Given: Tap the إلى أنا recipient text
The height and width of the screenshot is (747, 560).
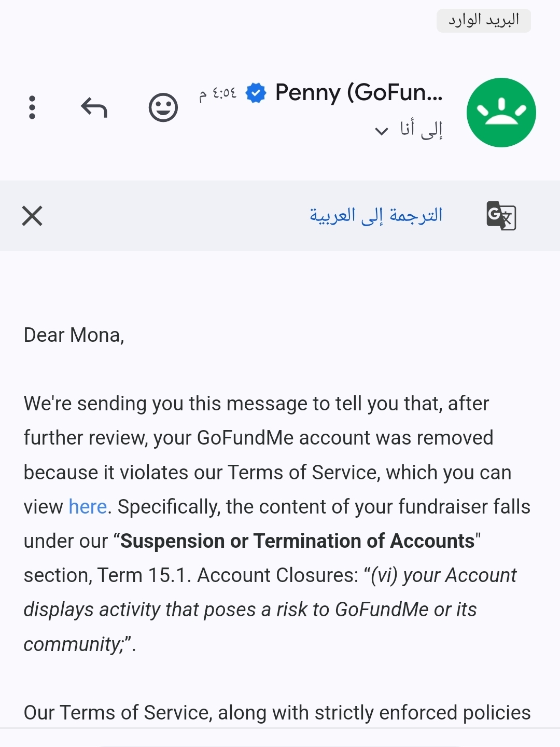Looking at the screenshot, I should point(421,129).
